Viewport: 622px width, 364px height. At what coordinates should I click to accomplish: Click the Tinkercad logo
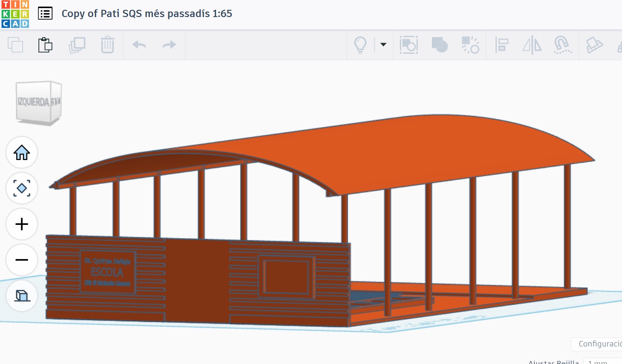(x=15, y=14)
